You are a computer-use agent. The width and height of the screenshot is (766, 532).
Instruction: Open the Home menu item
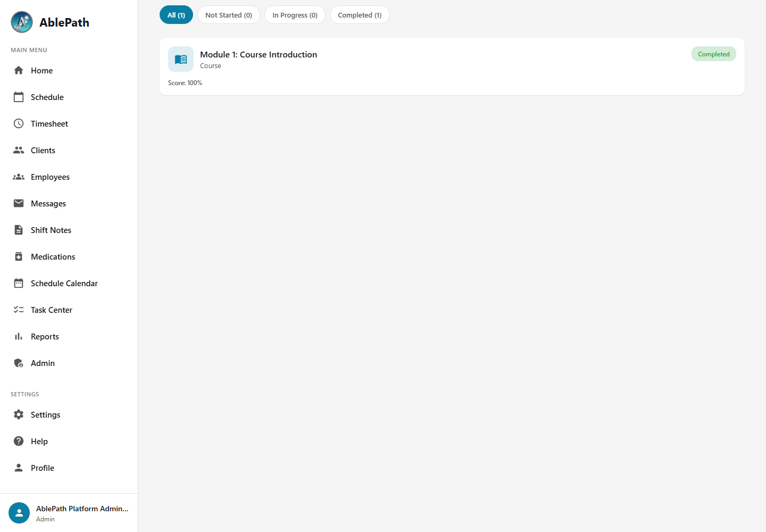point(69,70)
